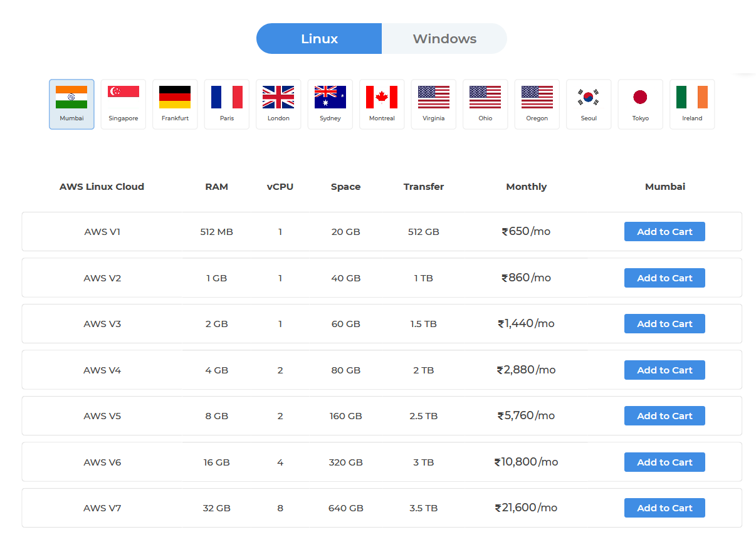Add AWS V6 plan to cart
This screenshot has width=756, height=547.
[664, 462]
